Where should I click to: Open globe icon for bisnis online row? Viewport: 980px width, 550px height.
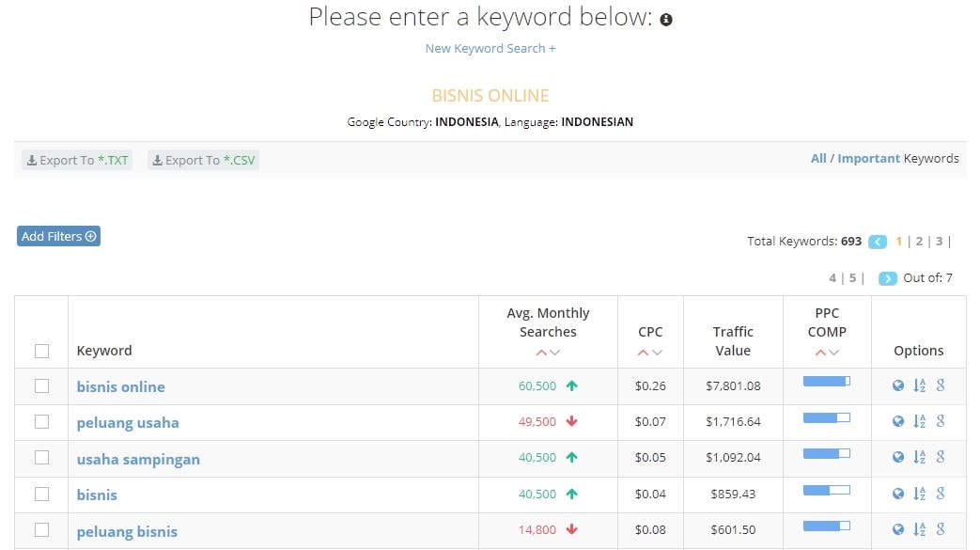tap(898, 385)
